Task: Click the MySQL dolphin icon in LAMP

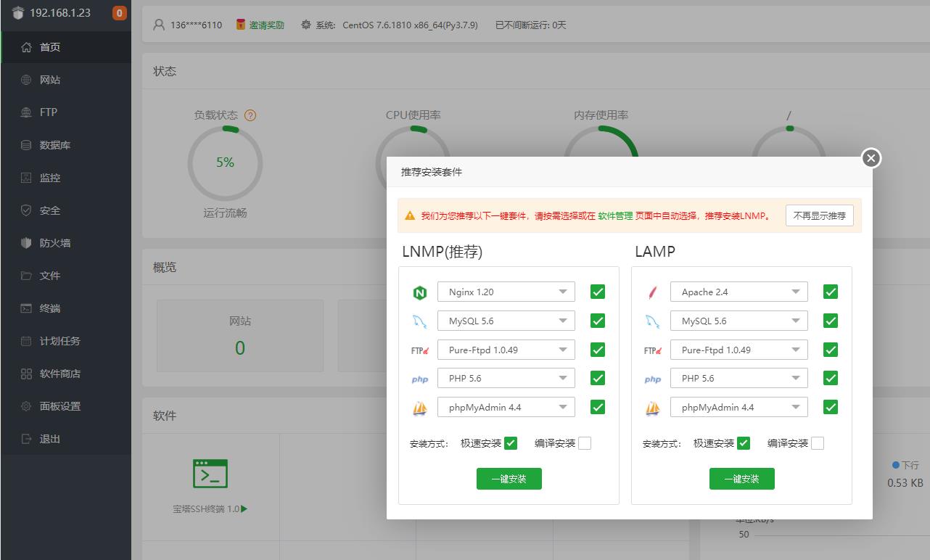Action: point(652,321)
